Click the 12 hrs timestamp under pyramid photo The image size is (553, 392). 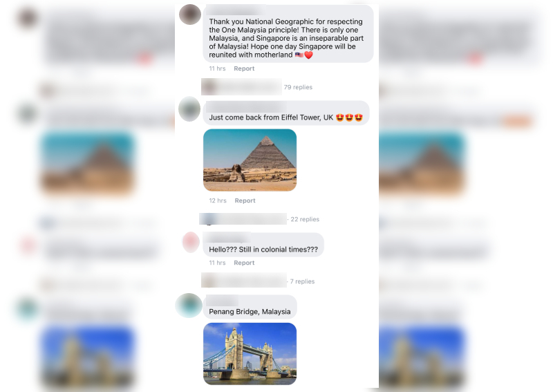tap(218, 200)
